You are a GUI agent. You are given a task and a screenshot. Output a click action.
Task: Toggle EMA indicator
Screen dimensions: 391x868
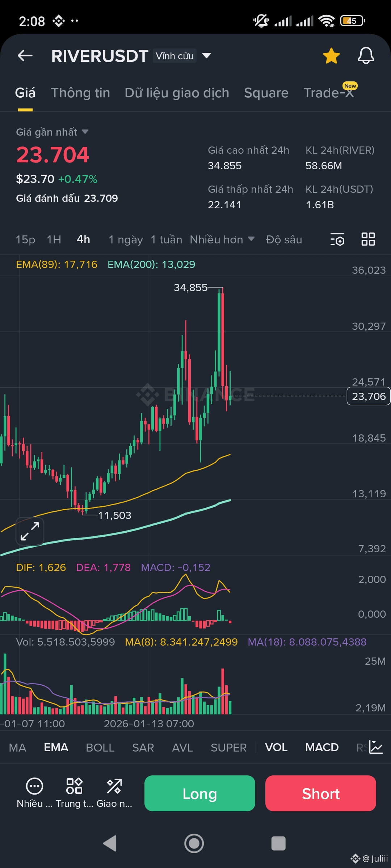pos(56,747)
